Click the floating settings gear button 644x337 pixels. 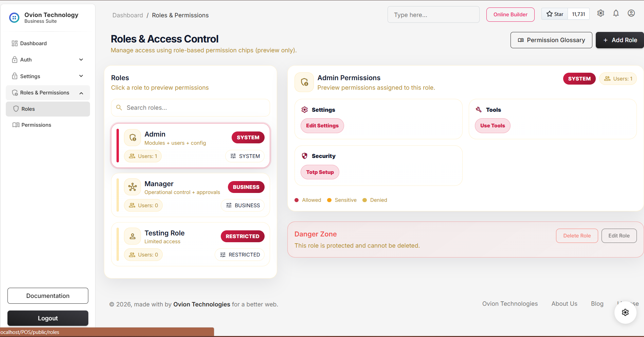[625, 313]
